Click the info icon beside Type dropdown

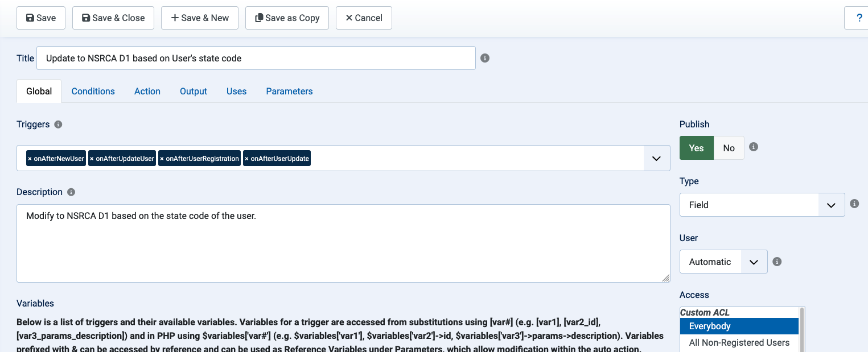tap(854, 204)
